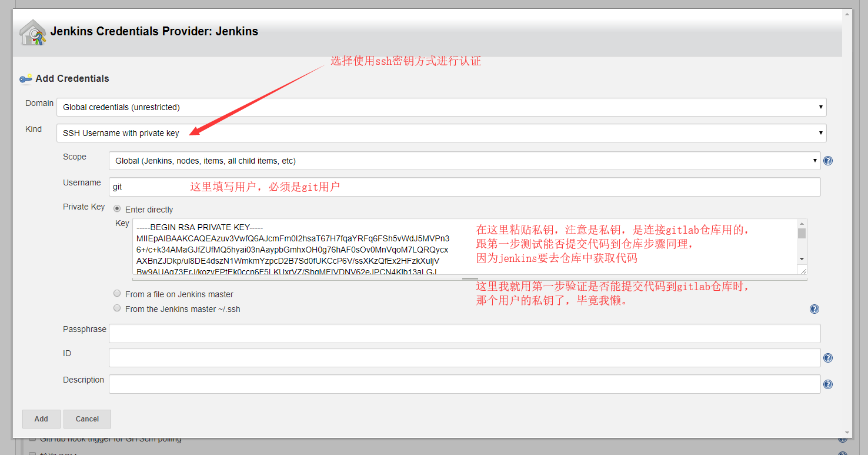Open help icon beside the ID field
Screen dimensions: 868x455
click(x=828, y=358)
